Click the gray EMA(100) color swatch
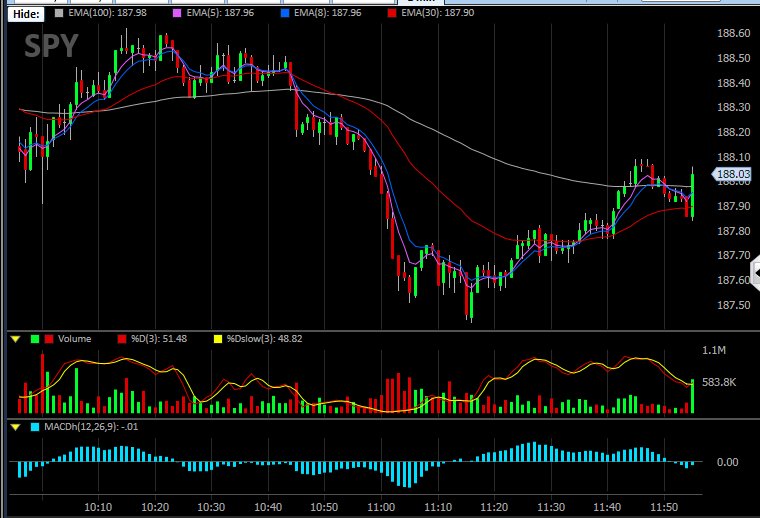 59,13
